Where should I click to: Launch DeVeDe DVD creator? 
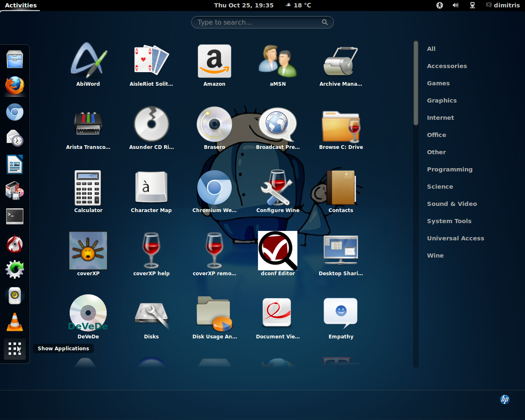click(x=88, y=314)
